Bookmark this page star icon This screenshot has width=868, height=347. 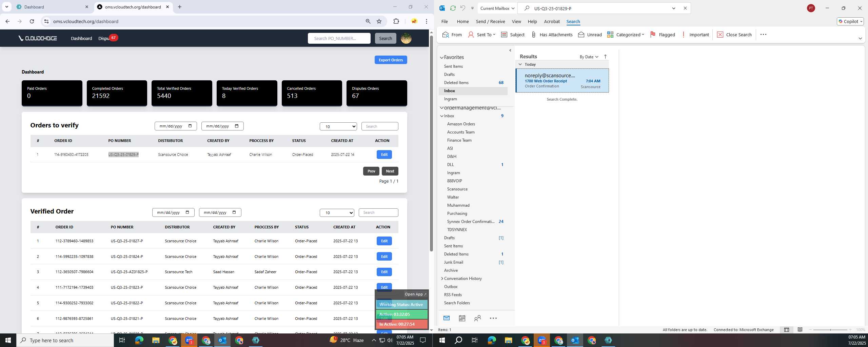[379, 21]
